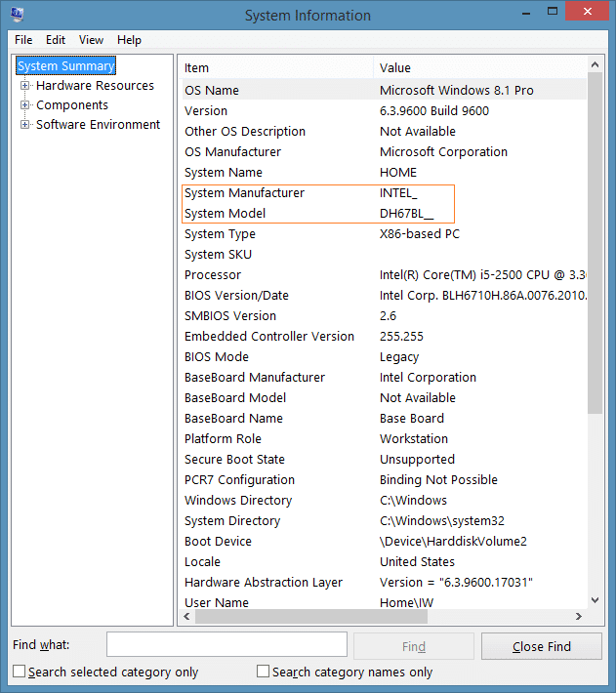The width and height of the screenshot is (616, 693).
Task: Select System Summary in the tree
Action: pyautogui.click(x=65, y=65)
